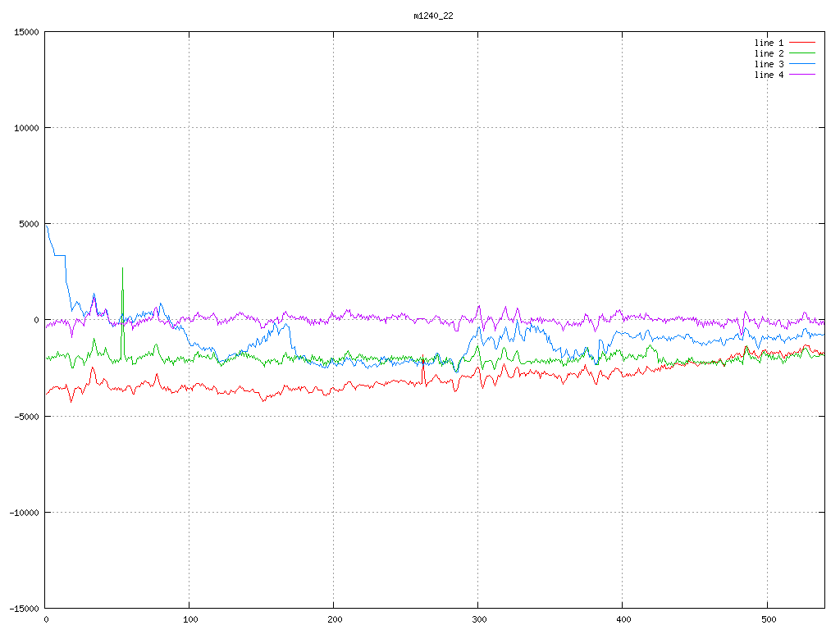Click the purple line 4 legend sample
840x630 pixels.
803,75
